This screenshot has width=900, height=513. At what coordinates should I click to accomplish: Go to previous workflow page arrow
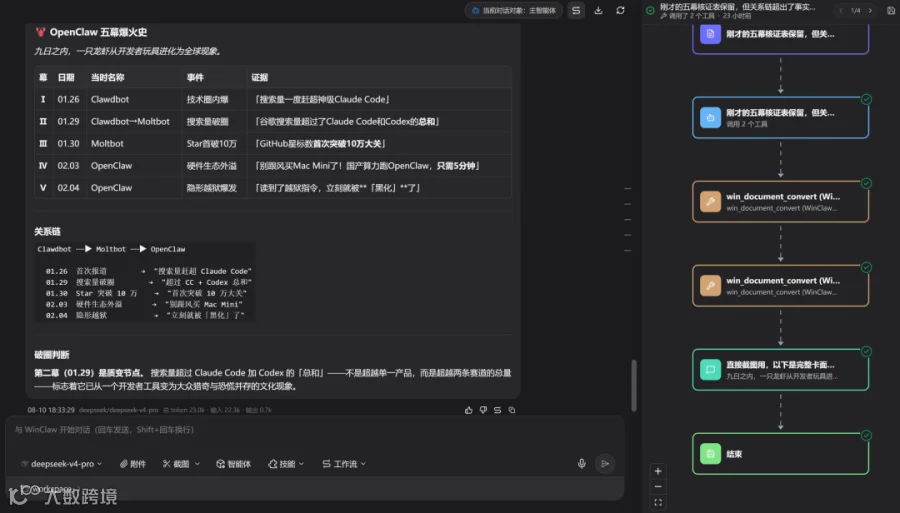click(x=841, y=10)
